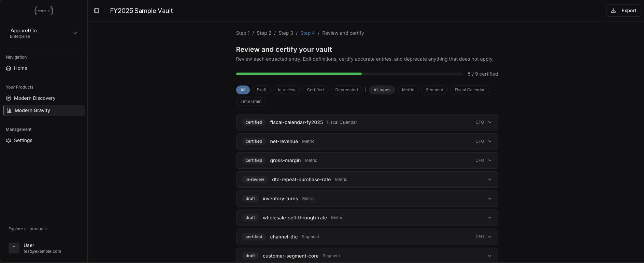Screen dimensions: 644x263
Task: Click the dtc-repeat-purchase-rate entry name
Action: tap(301, 180)
